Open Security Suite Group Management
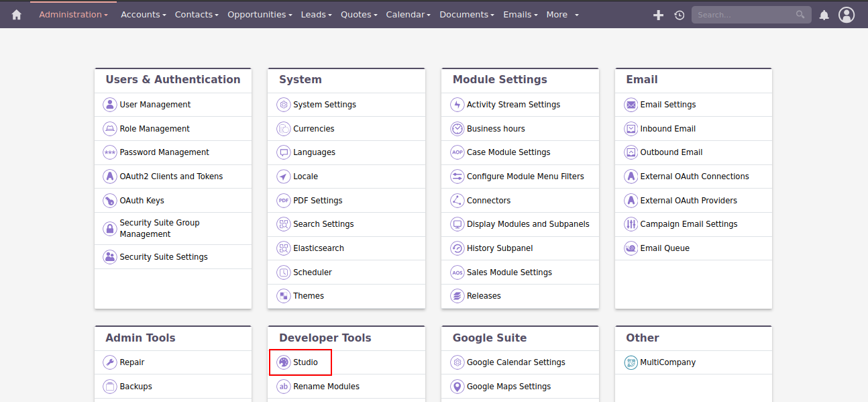 pyautogui.click(x=160, y=228)
